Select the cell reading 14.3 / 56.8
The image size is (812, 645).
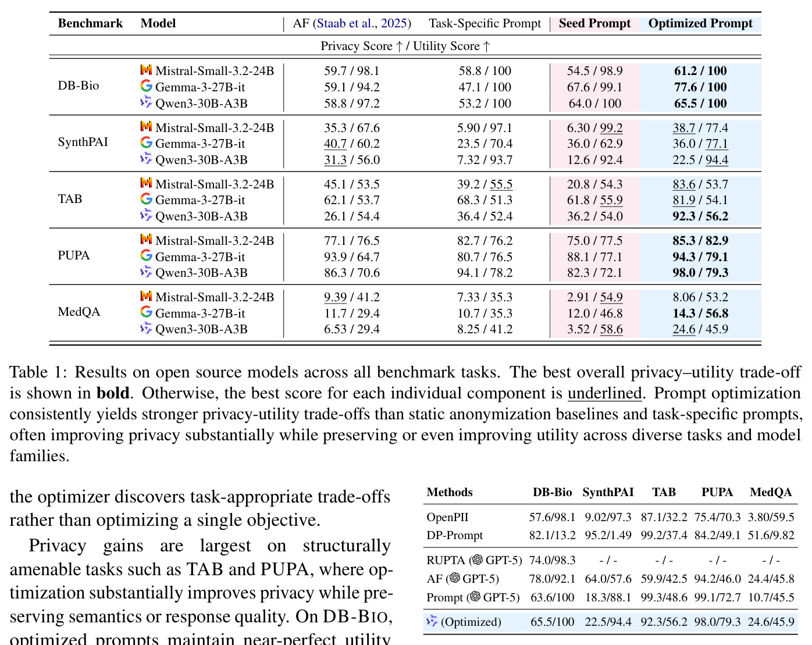(700, 313)
